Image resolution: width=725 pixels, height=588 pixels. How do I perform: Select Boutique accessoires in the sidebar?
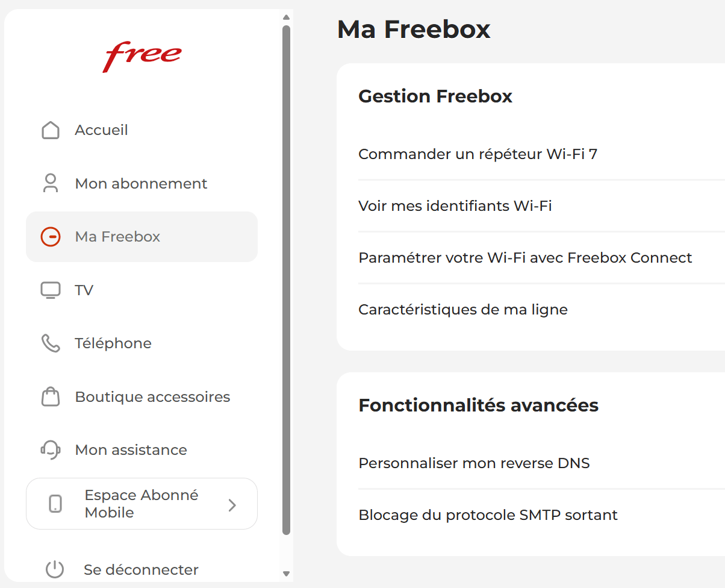pos(152,397)
